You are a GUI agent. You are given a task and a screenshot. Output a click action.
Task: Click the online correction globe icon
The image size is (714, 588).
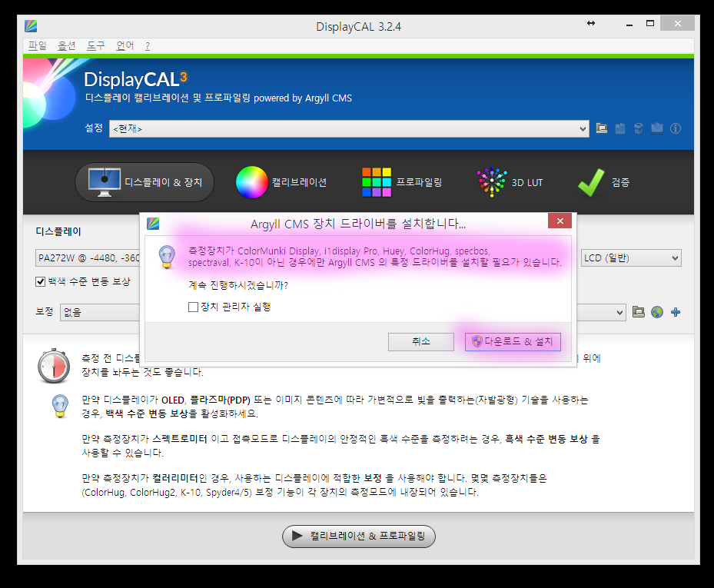pos(656,312)
